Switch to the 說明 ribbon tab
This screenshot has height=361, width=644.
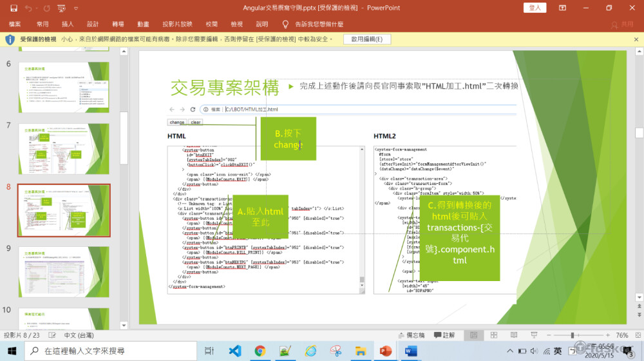click(261, 24)
